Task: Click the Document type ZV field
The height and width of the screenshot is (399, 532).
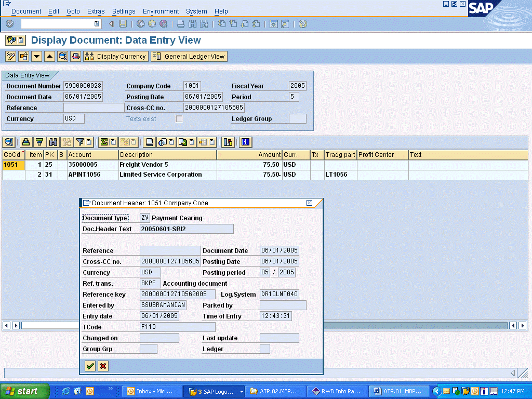Action: point(144,218)
